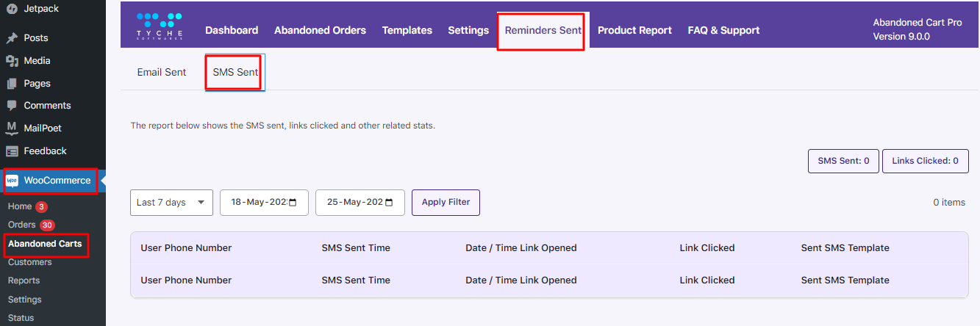Screen dimensions: 980x326
Task: Click the Home notification badge 3
Action: tap(42, 206)
